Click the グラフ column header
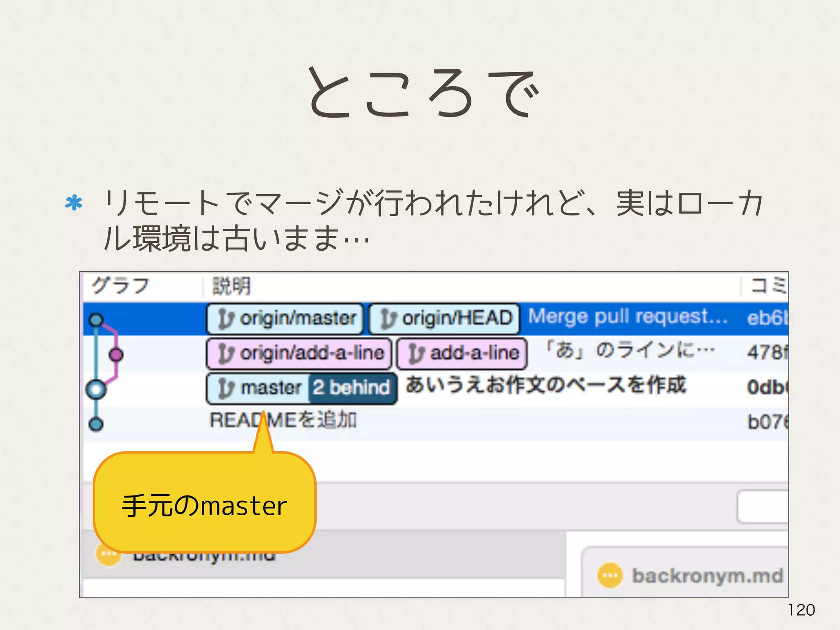Image resolution: width=840 pixels, height=630 pixels. [x=120, y=285]
